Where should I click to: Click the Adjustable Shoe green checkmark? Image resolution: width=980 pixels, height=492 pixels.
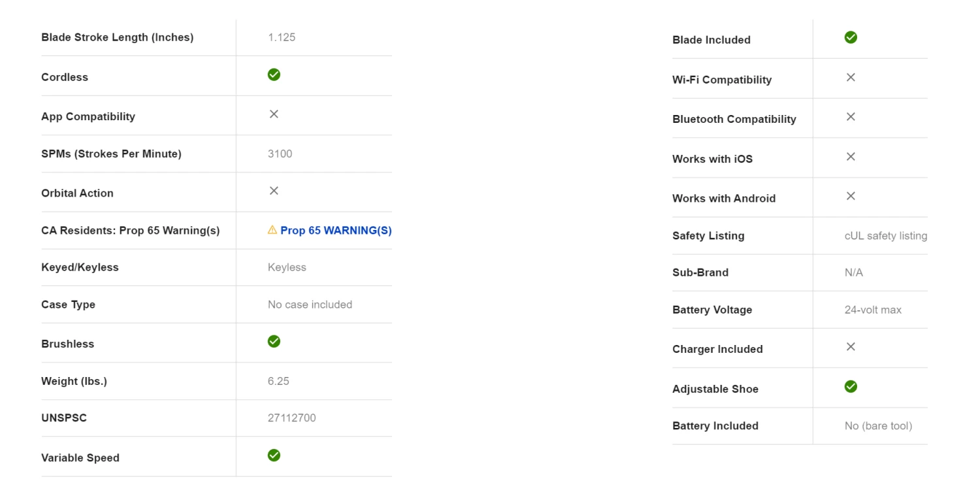pos(851,387)
